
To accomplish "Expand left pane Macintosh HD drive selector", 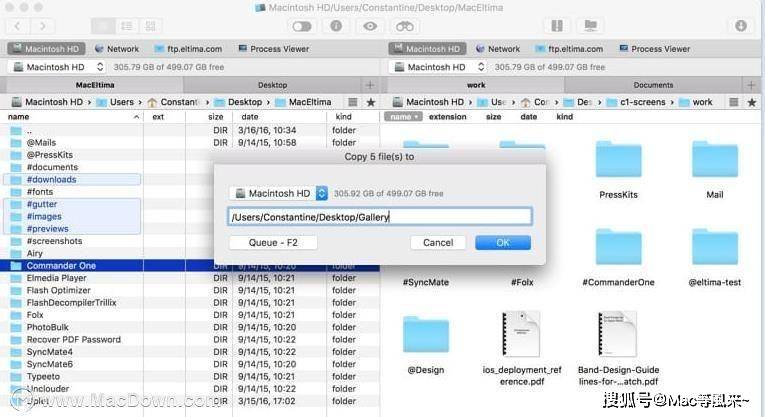I will pyautogui.click(x=57, y=67).
